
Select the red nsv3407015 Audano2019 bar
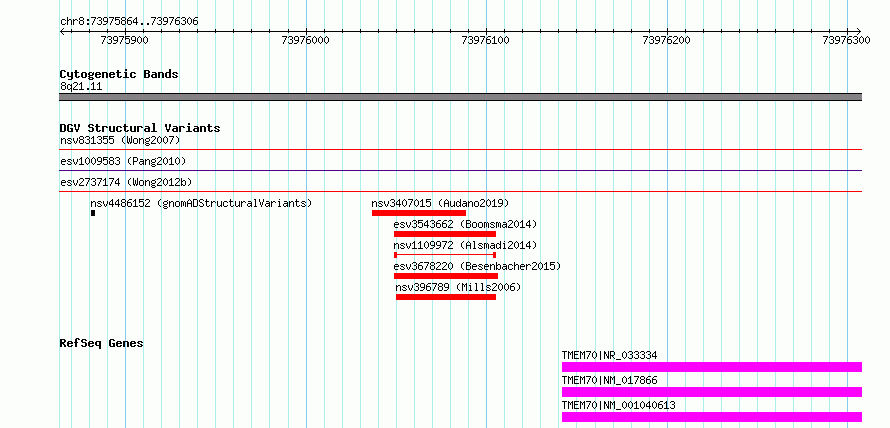[419, 213]
